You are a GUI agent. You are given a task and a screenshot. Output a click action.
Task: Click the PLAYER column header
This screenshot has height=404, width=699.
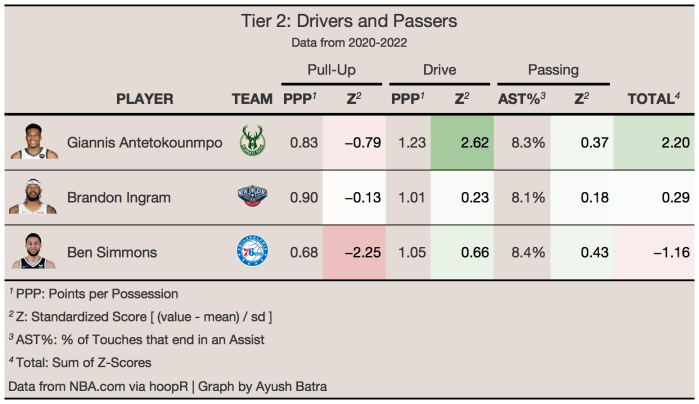(145, 99)
